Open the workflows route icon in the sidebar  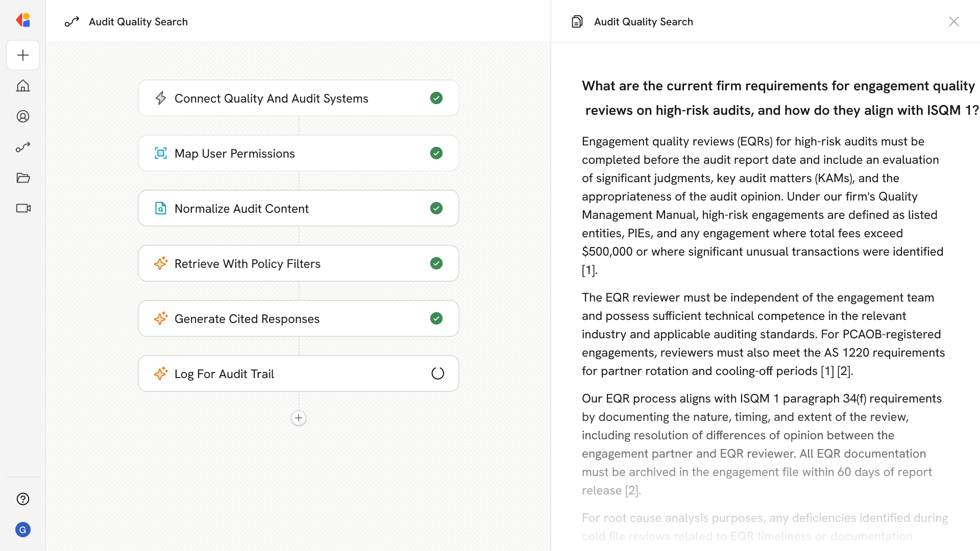pyautogui.click(x=23, y=147)
